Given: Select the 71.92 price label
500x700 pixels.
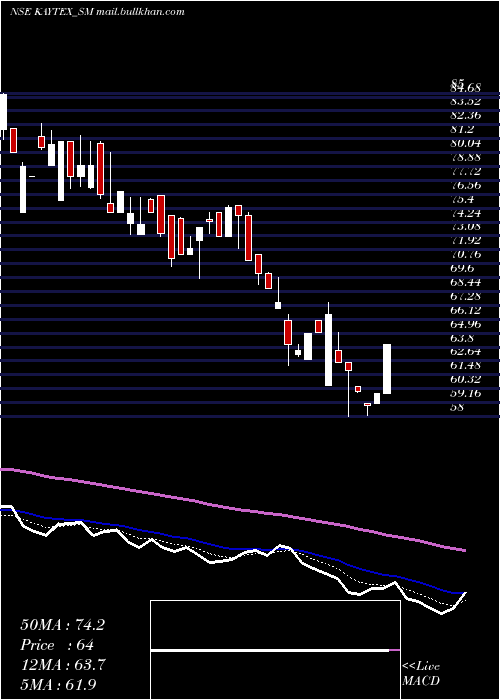Looking at the screenshot, I should (466, 240).
